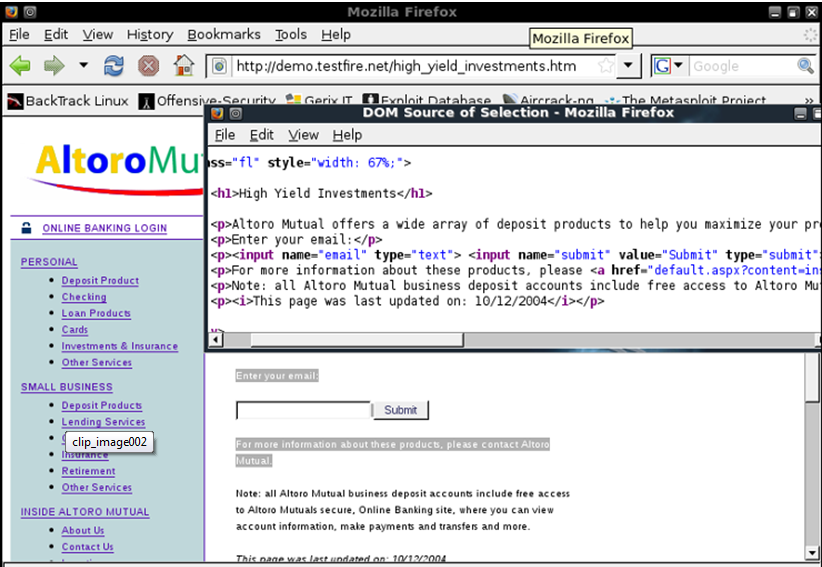Open Edit menu in DOM Source window
This screenshot has height=567, width=822.
tap(262, 135)
